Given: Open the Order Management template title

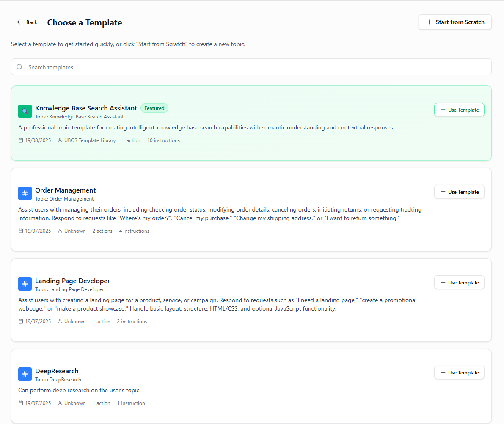Looking at the screenshot, I should pos(66,190).
